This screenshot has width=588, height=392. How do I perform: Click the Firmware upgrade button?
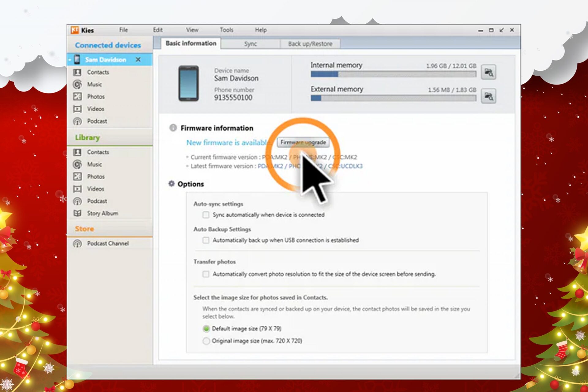[303, 142]
